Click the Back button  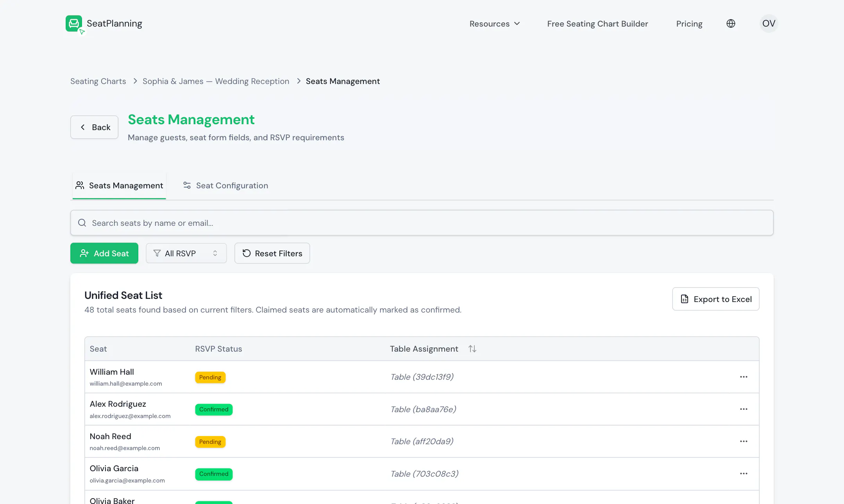94,127
